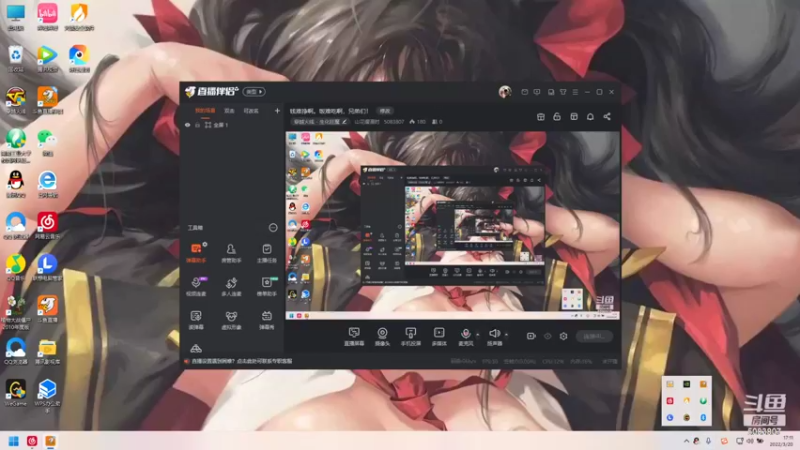Expand the speaker options arrow

(506, 335)
